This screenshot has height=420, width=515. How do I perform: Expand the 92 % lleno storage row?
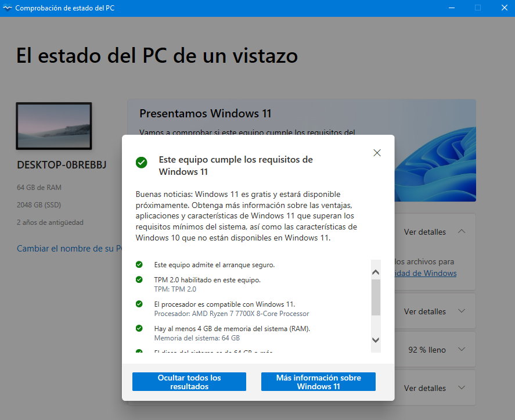click(462, 350)
